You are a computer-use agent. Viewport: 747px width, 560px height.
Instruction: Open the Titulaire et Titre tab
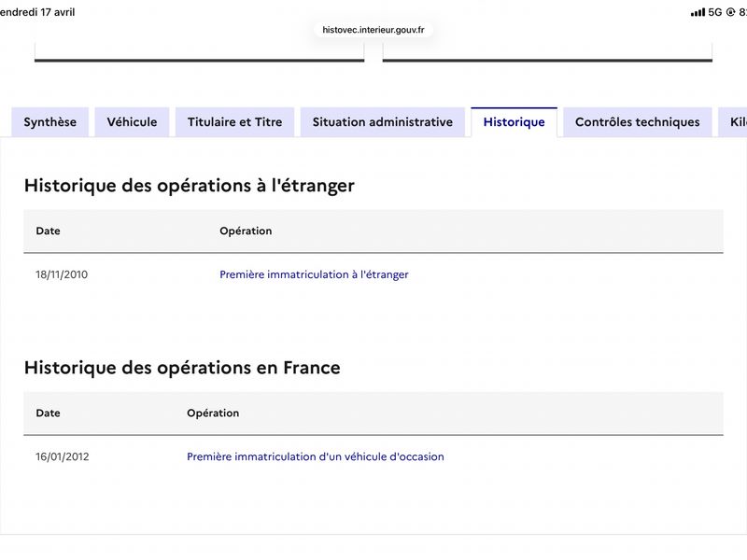coord(235,122)
